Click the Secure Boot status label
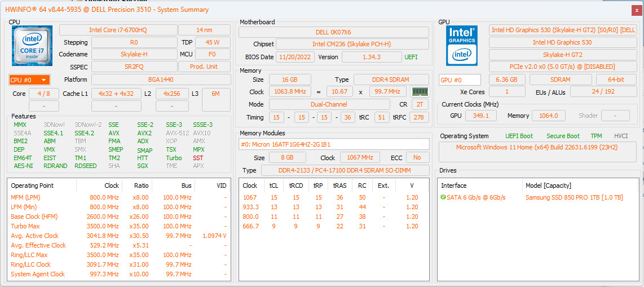 point(563,136)
